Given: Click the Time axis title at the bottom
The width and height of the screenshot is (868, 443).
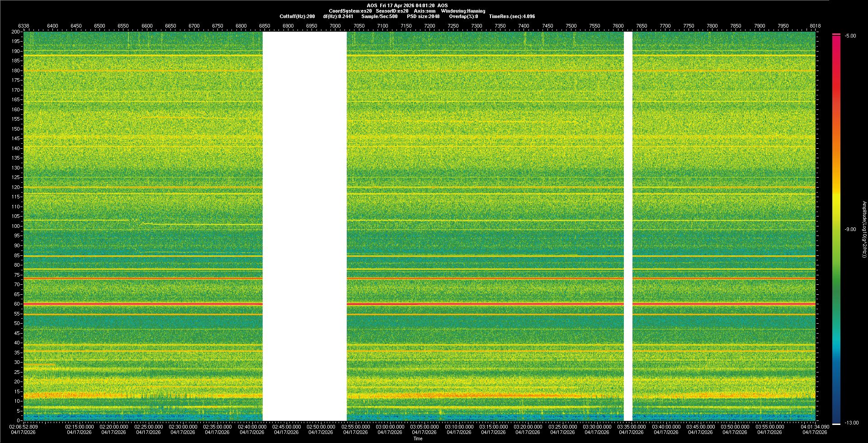Looking at the screenshot, I should tap(418, 438).
